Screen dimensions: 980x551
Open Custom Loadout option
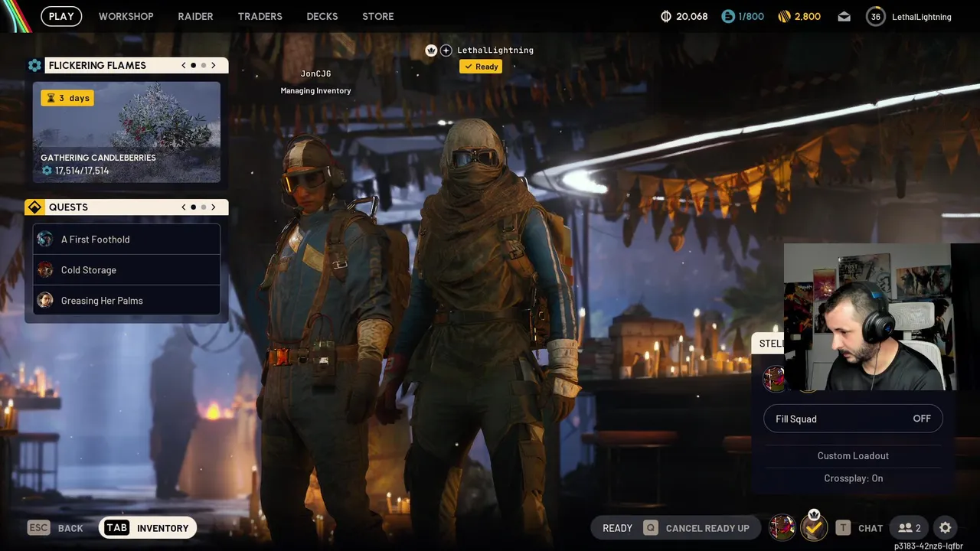(853, 455)
